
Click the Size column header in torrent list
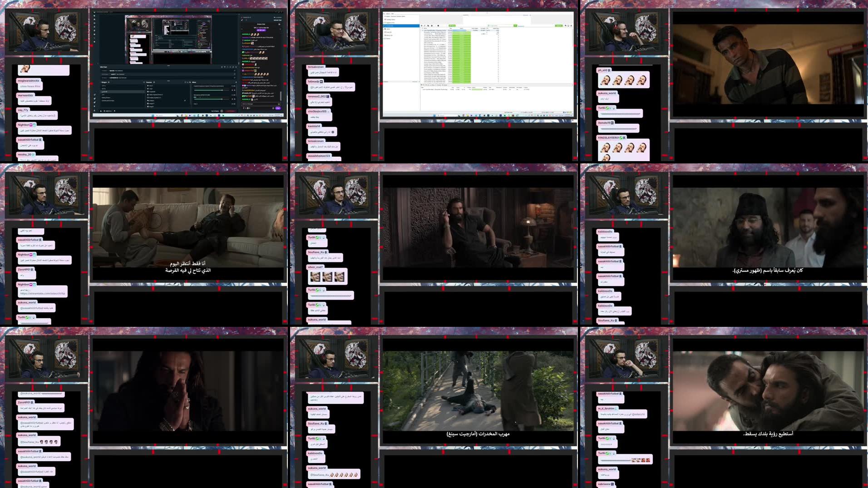[x=451, y=28]
